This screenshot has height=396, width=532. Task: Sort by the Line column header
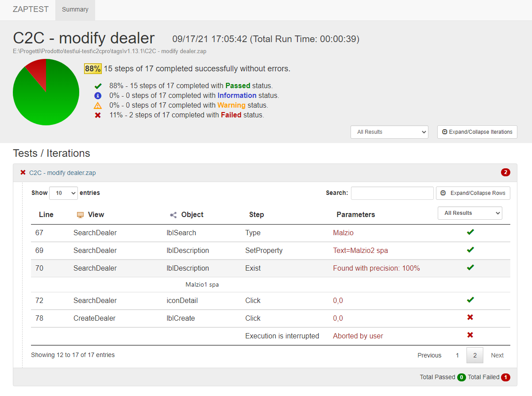tap(46, 215)
